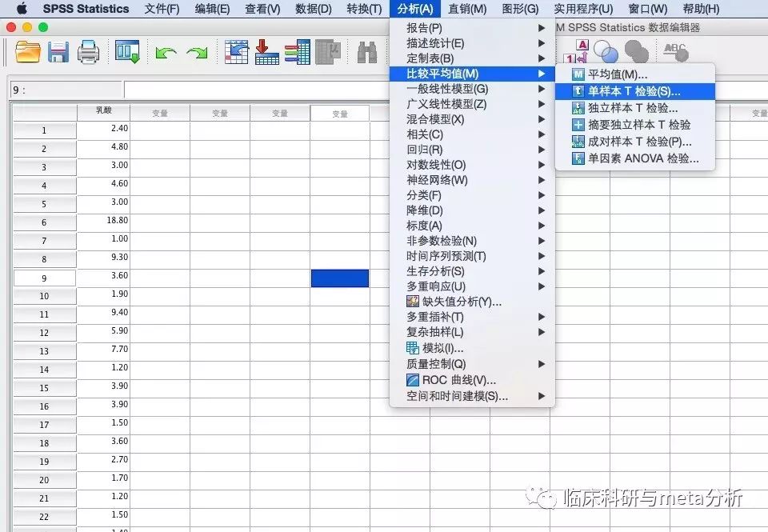Expand the 降维(D) submenu
Screen dimensions: 768x532
tap(472, 210)
